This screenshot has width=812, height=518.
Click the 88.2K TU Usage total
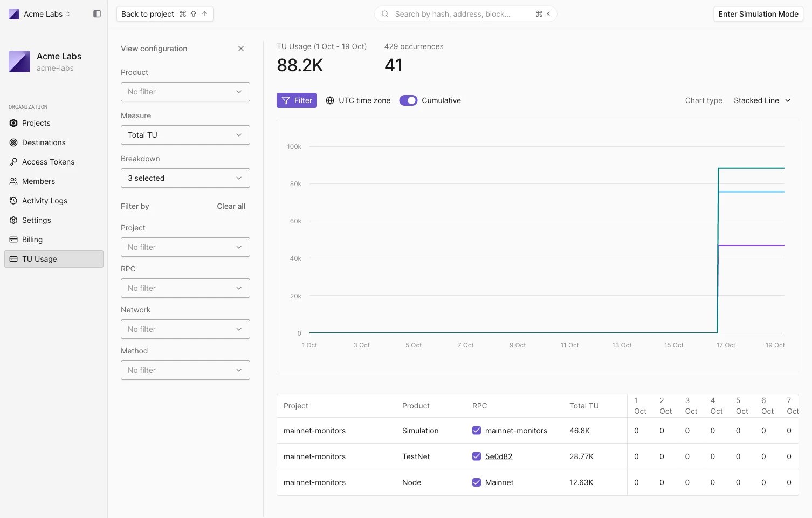click(300, 65)
